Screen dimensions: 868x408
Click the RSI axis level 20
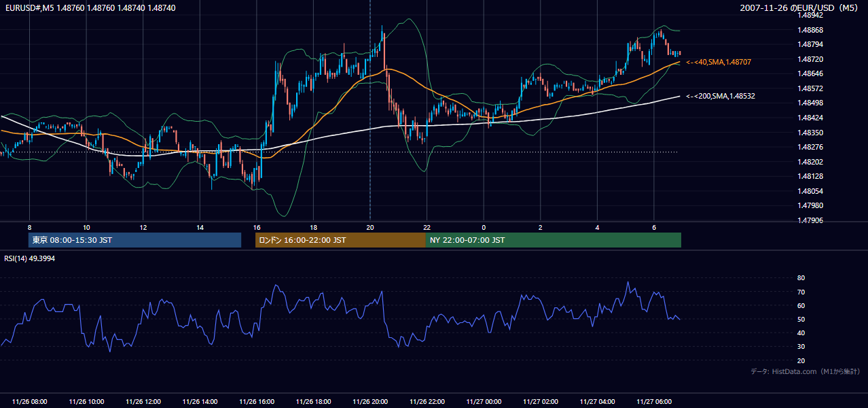[x=801, y=360]
